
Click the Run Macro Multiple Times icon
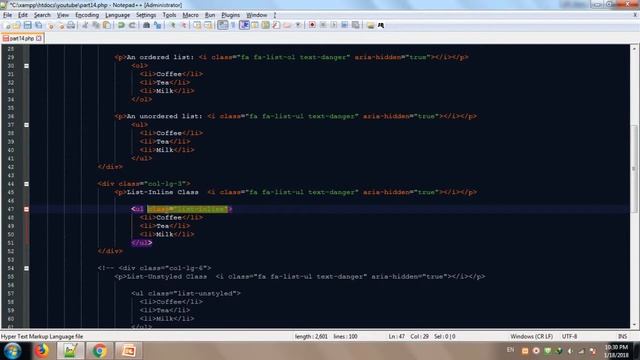tap(345, 25)
